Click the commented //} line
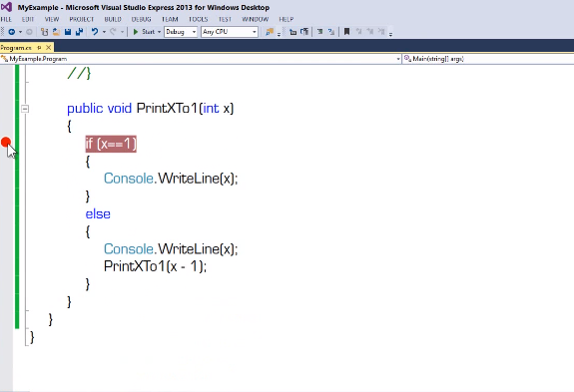The height and width of the screenshot is (392, 574). pos(79,73)
